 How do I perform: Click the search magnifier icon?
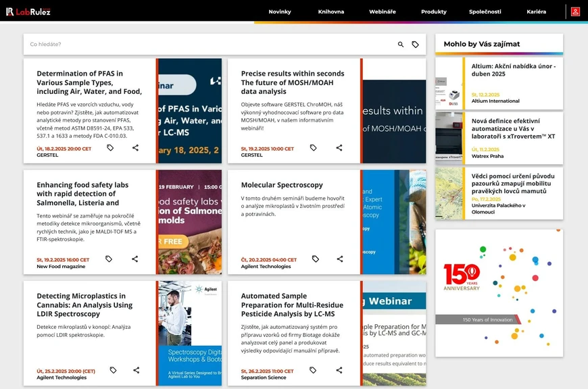point(400,43)
